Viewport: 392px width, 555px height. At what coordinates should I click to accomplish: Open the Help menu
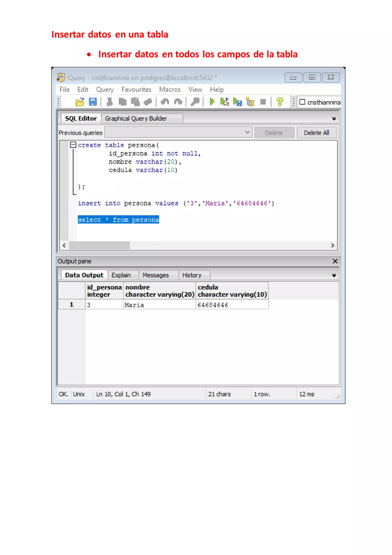[x=217, y=89]
